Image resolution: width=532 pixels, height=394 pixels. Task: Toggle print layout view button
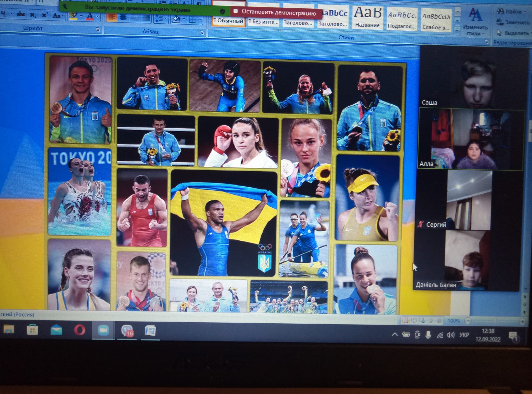[405, 321]
